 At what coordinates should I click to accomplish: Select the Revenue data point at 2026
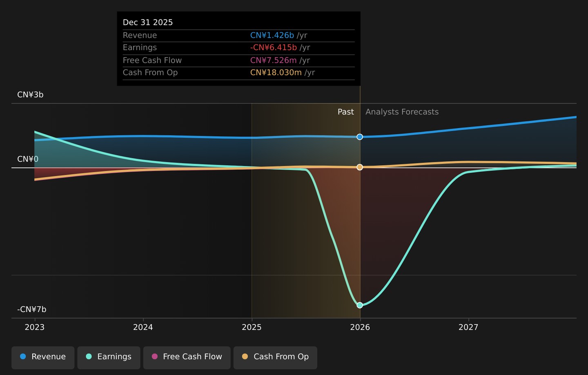coord(360,137)
